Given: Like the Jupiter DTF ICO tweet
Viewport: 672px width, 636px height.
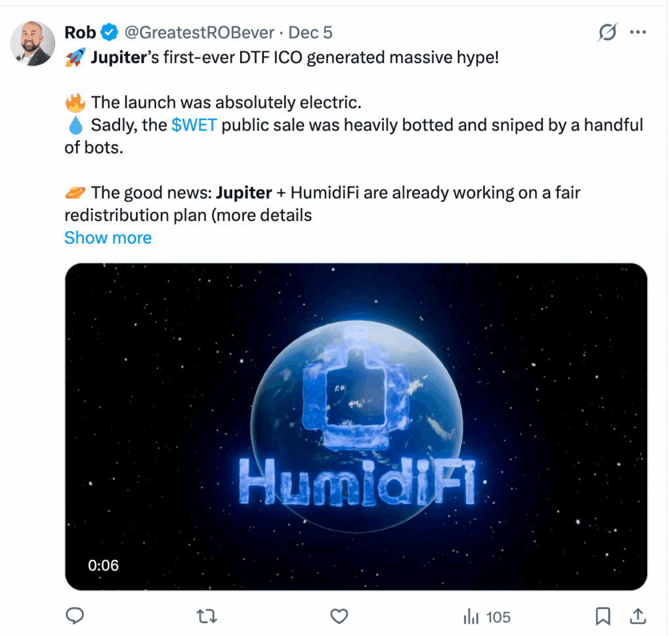Looking at the screenshot, I should (x=338, y=616).
